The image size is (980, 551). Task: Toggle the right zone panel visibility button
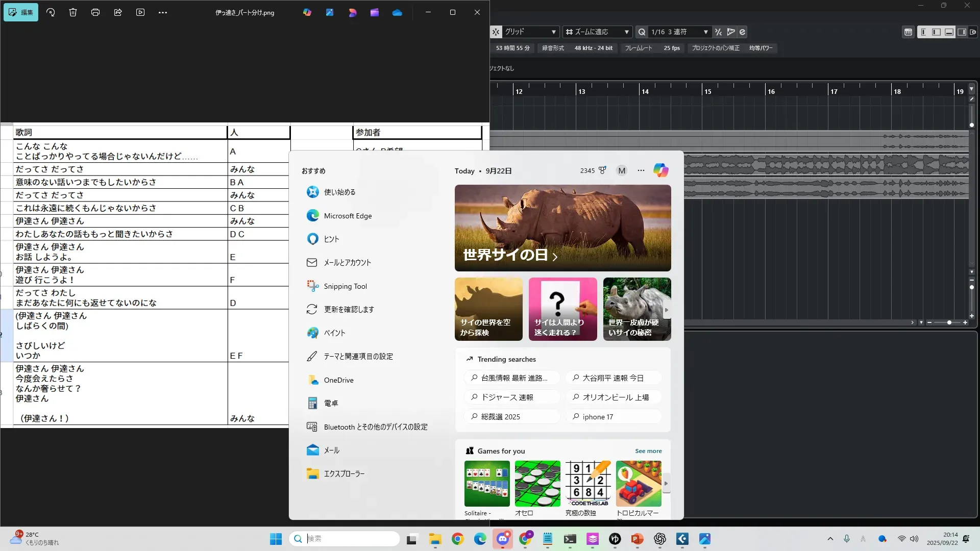point(962,32)
